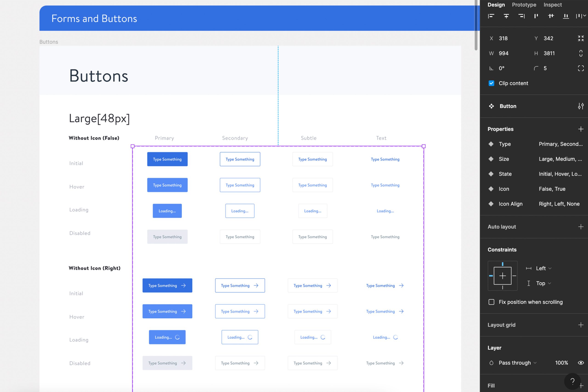Click the align right icon
The height and width of the screenshot is (392, 588).
point(521,16)
